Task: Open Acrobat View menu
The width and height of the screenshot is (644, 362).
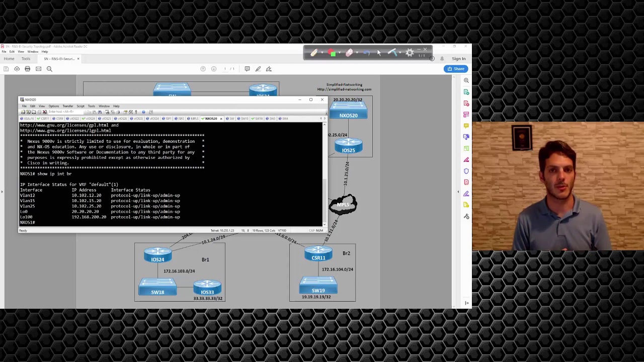Action: pyautogui.click(x=21, y=52)
